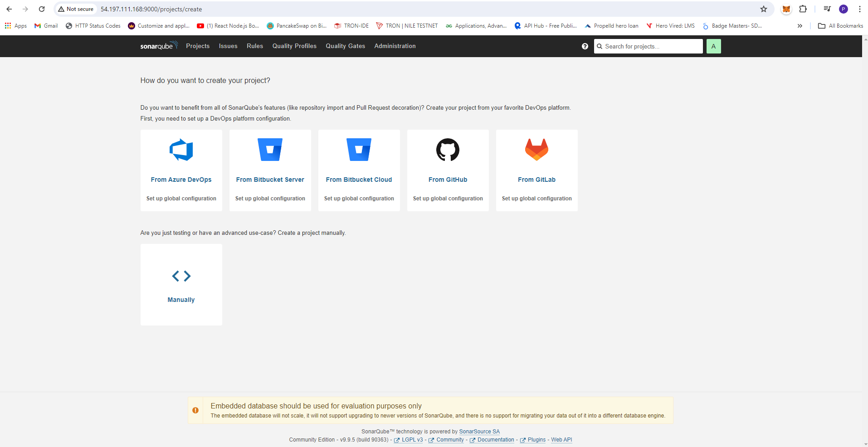Open Hero Vired: LMS bookmark
Viewport: 868px width, 447px height.
coord(670,26)
